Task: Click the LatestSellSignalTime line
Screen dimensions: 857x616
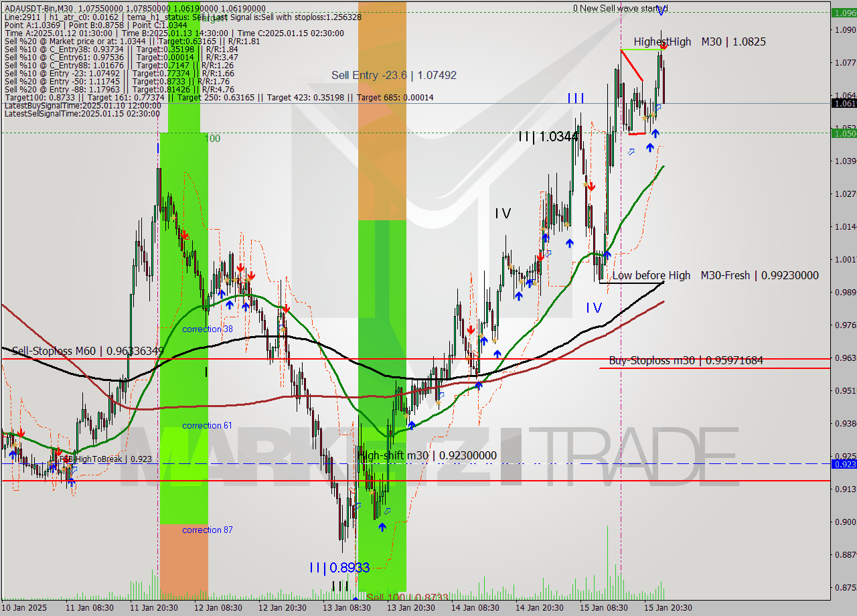Action: pyautogui.click(x=82, y=114)
